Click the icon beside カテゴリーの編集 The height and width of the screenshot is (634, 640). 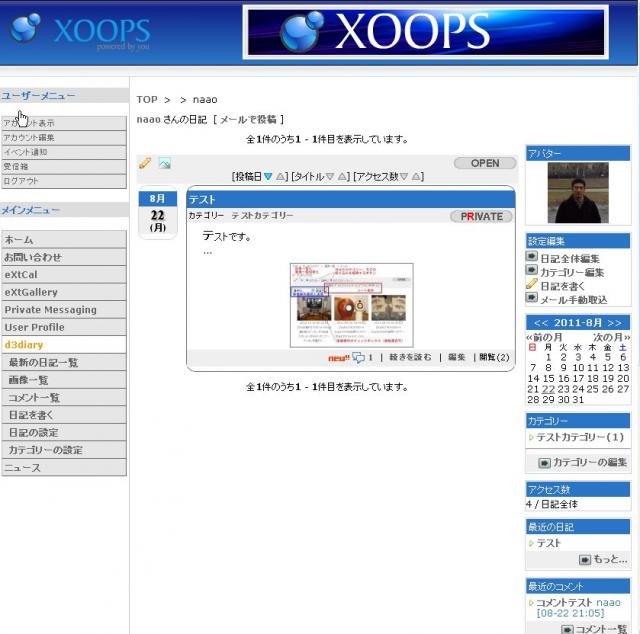click(544, 463)
